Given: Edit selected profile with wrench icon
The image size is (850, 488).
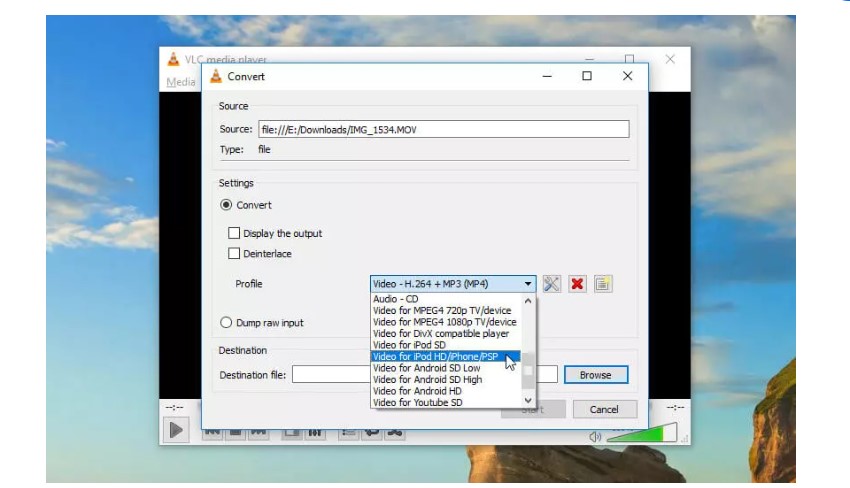Looking at the screenshot, I should coord(551,284).
